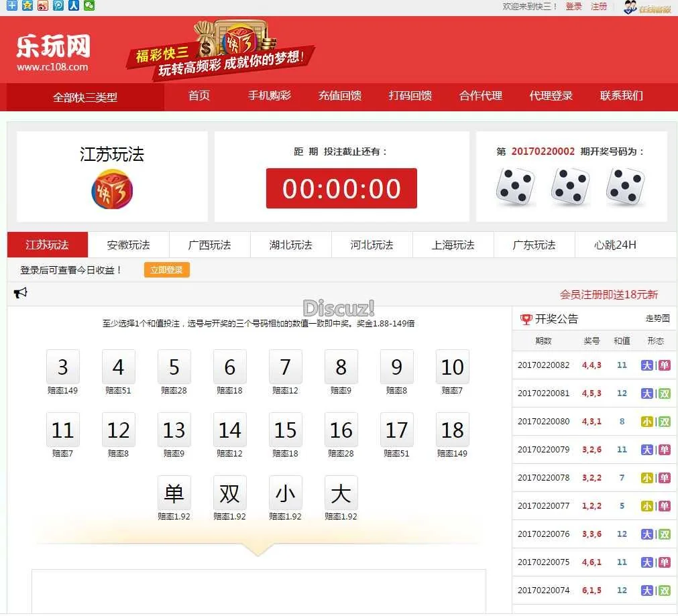Click the Qzone star share icon
This screenshot has width=678, height=616.
[x=27, y=5]
